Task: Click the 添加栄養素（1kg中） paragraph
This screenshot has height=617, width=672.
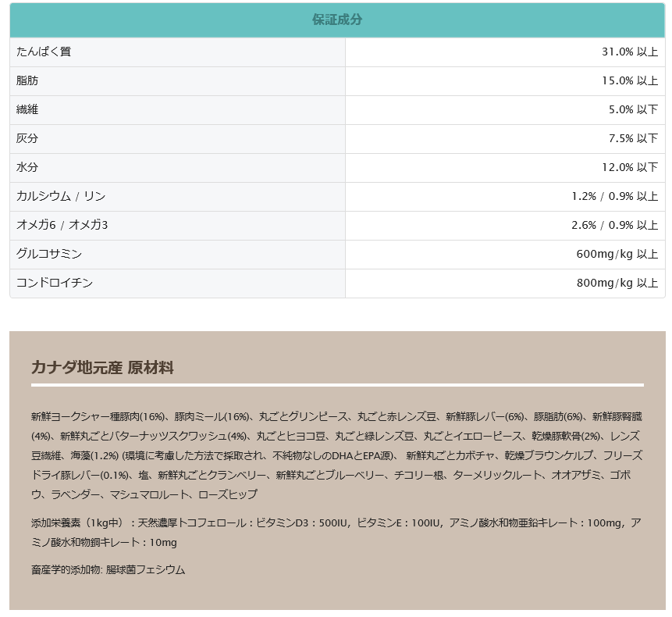Action: [x=336, y=533]
